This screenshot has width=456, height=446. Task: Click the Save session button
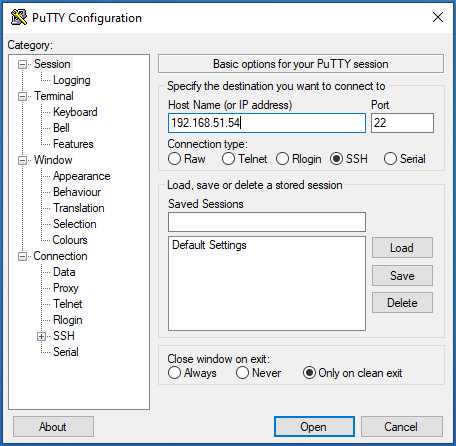[x=402, y=276]
